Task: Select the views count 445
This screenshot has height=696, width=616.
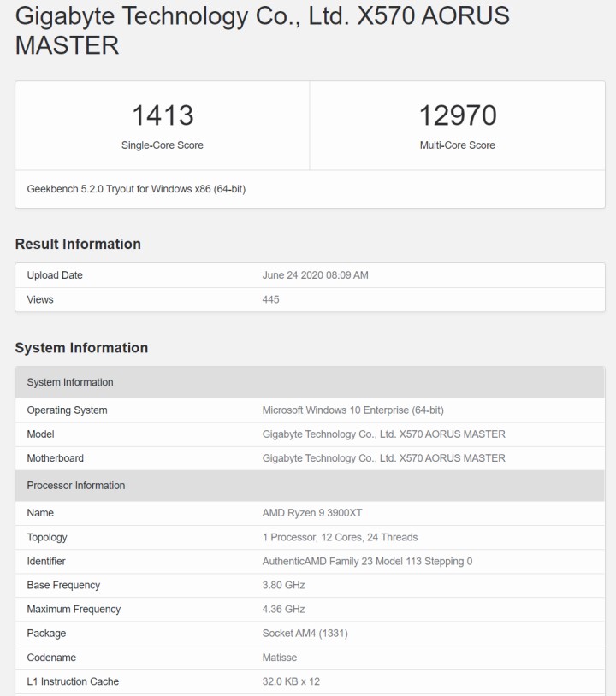Action: pyautogui.click(x=270, y=299)
